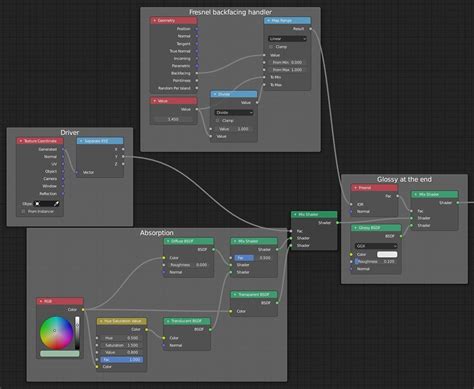
Task: Click the Glossy BSDF Roughness 0.220 slider
Action: (376, 262)
